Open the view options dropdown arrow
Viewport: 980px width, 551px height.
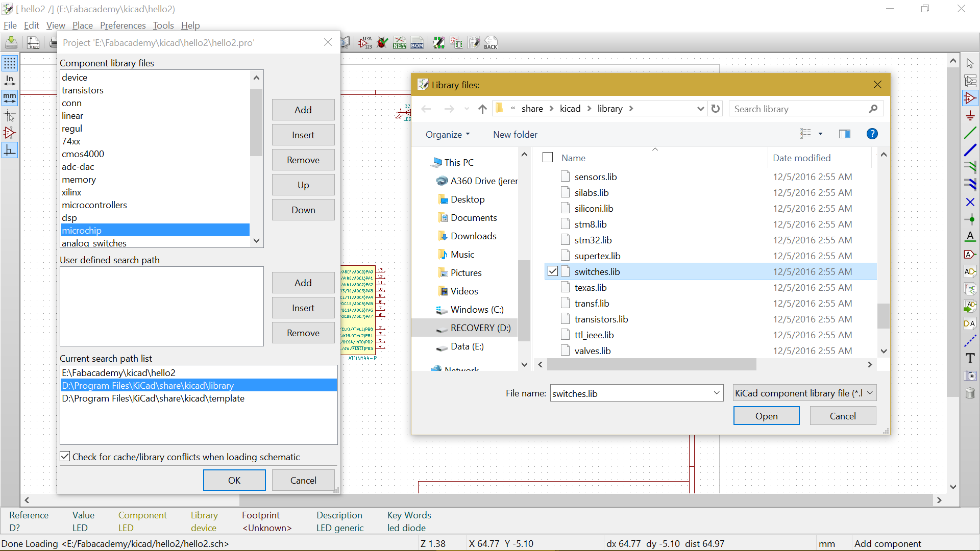point(821,134)
